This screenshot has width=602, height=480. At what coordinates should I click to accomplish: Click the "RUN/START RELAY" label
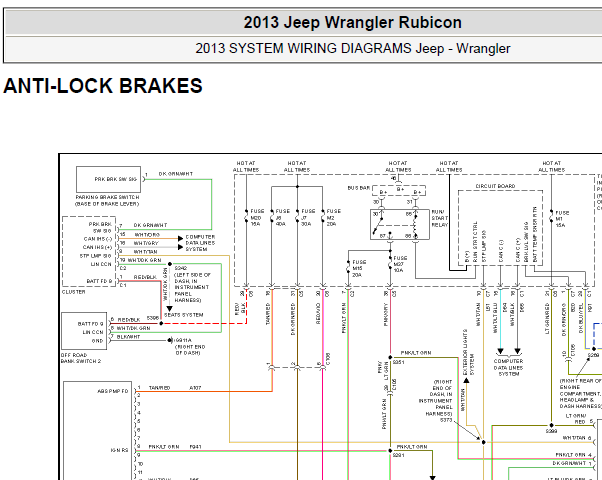pyautogui.click(x=440, y=218)
